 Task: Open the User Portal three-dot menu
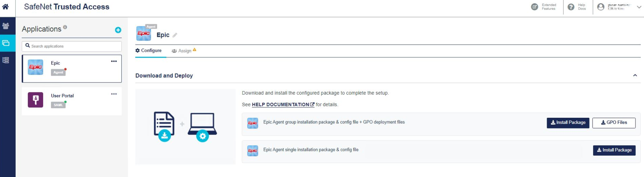[x=114, y=94]
